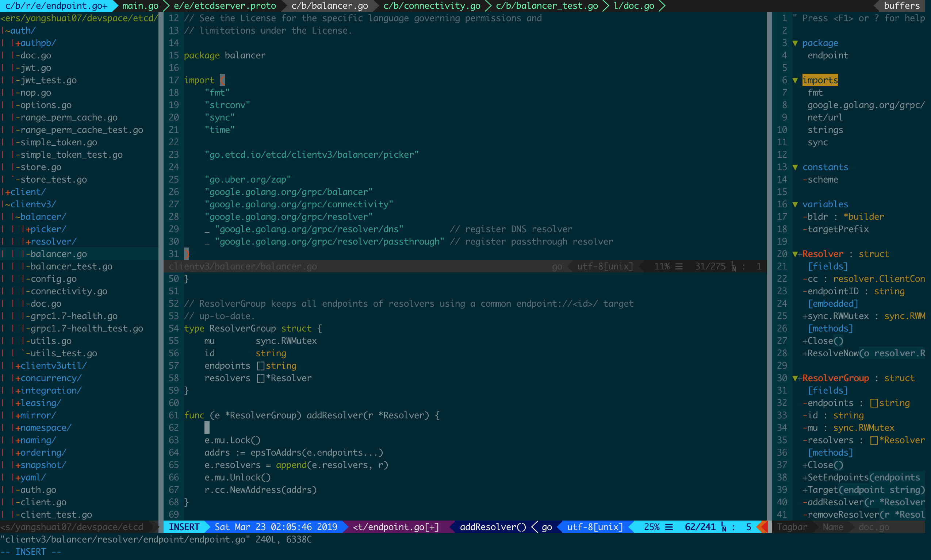Expand the client/ directory node
The width and height of the screenshot is (931, 560).
pos(25,192)
